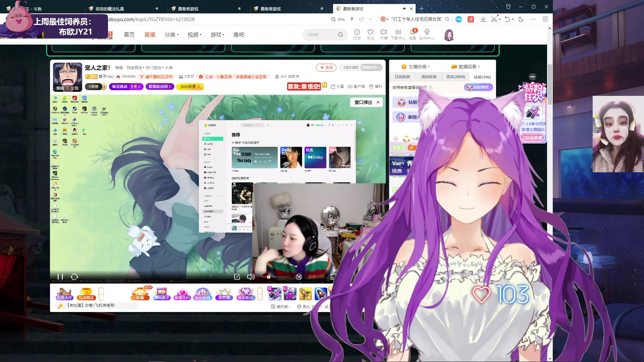Select the golden rocket gift icon
Screen dimensions: 644x362
(306, 294)
